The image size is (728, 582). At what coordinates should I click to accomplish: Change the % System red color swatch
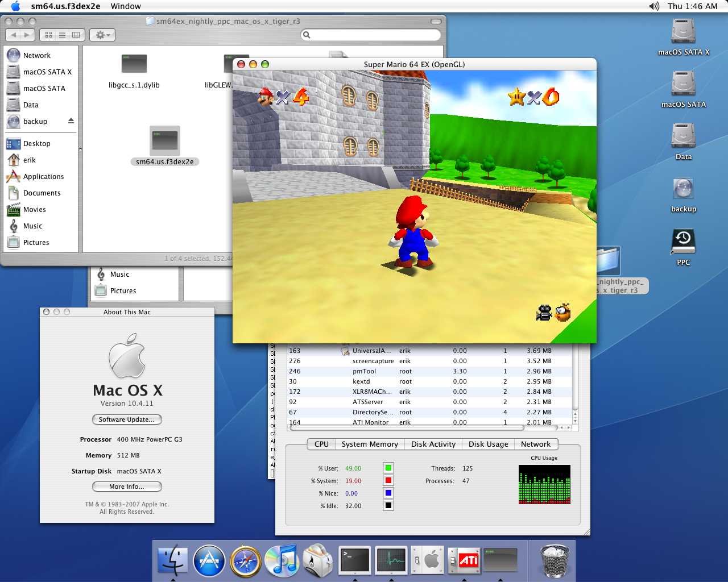click(388, 481)
